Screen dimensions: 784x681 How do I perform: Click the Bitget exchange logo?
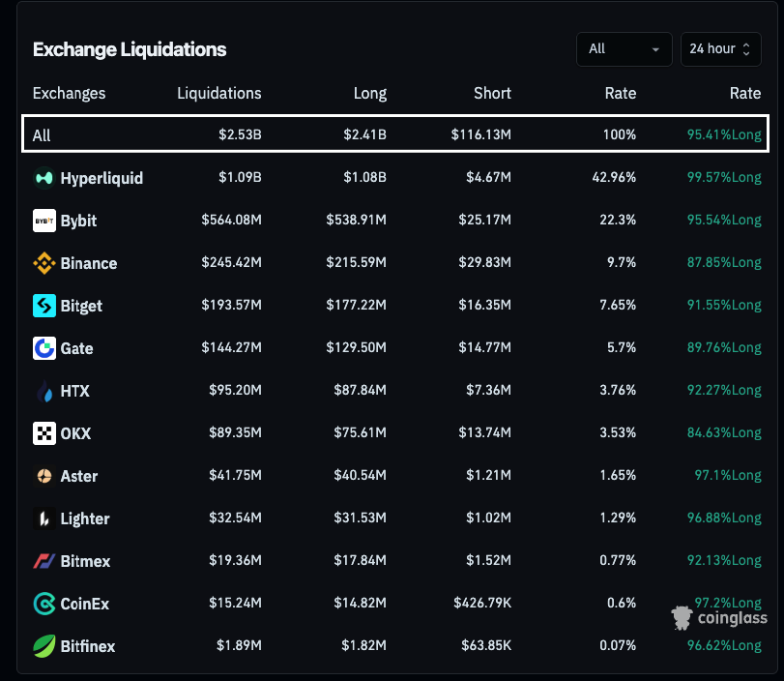click(x=44, y=306)
